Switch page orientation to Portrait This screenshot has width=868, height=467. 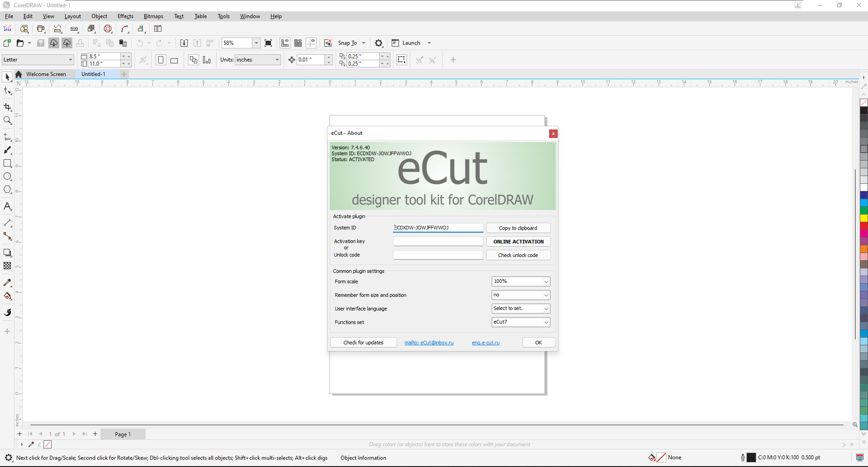[x=161, y=60]
